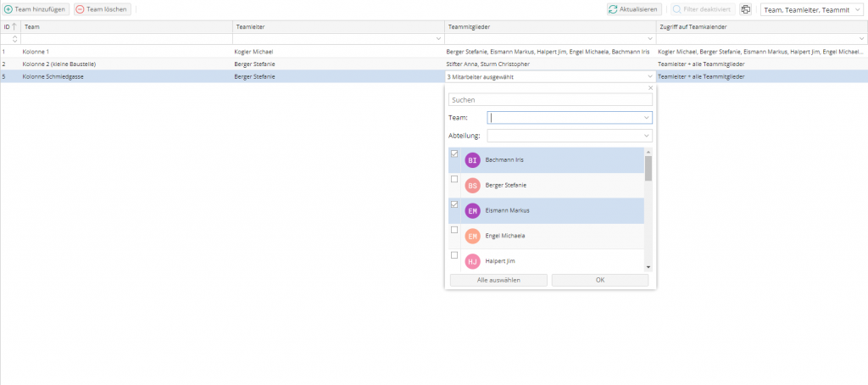Click the window layout icon beside the filter
The width and height of the screenshot is (868, 385).
click(745, 9)
